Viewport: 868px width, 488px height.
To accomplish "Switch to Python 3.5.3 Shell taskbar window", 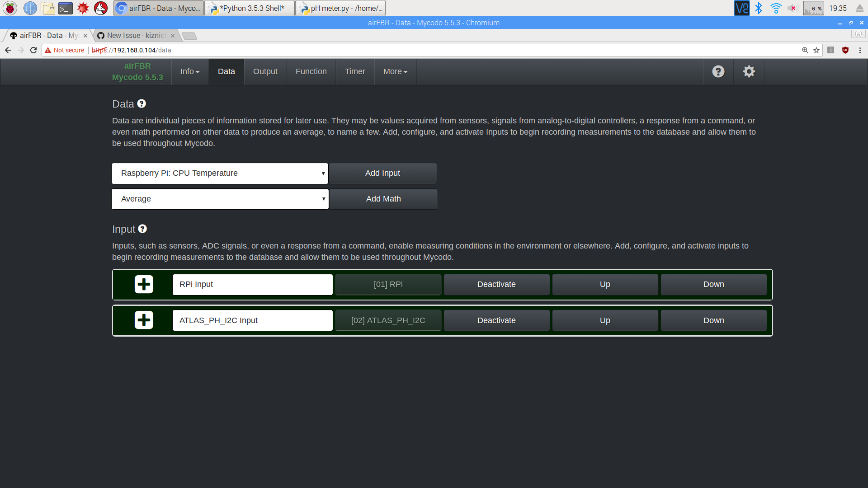I will tap(250, 8).
